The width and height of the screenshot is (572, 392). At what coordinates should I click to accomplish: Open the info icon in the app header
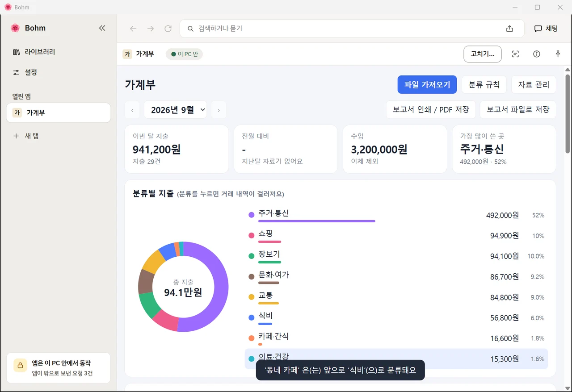(537, 54)
